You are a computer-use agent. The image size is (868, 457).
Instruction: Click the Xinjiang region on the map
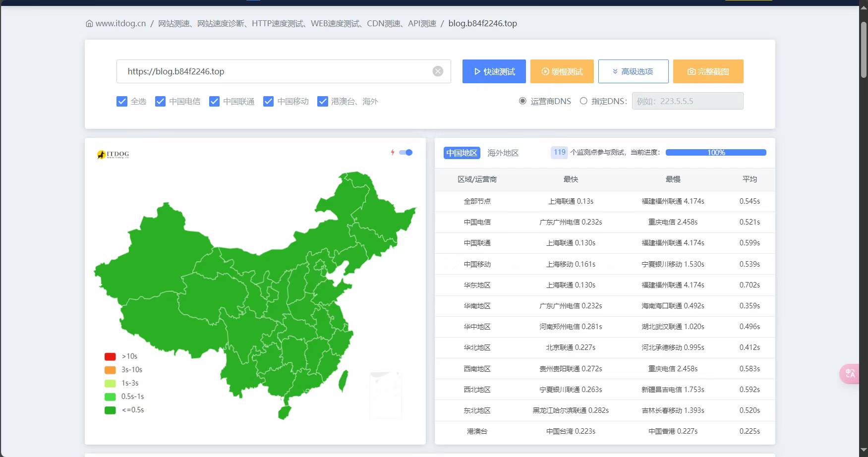(x=154, y=253)
